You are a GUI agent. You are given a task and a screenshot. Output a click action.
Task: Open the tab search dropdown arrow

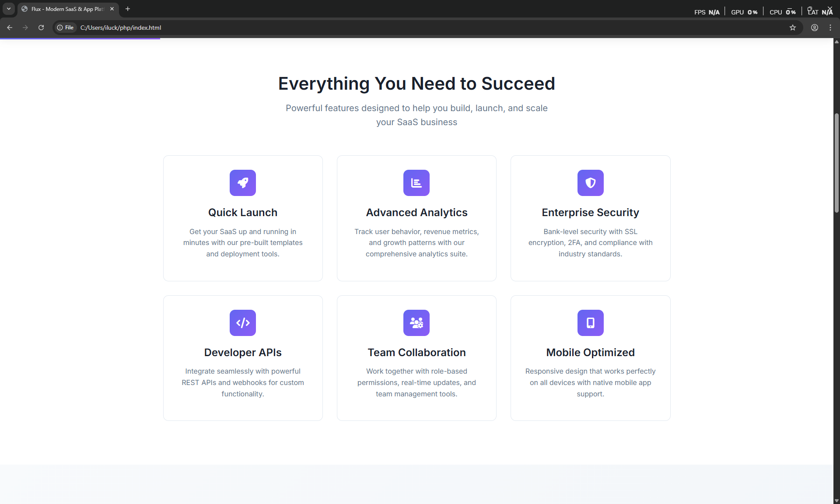point(9,9)
